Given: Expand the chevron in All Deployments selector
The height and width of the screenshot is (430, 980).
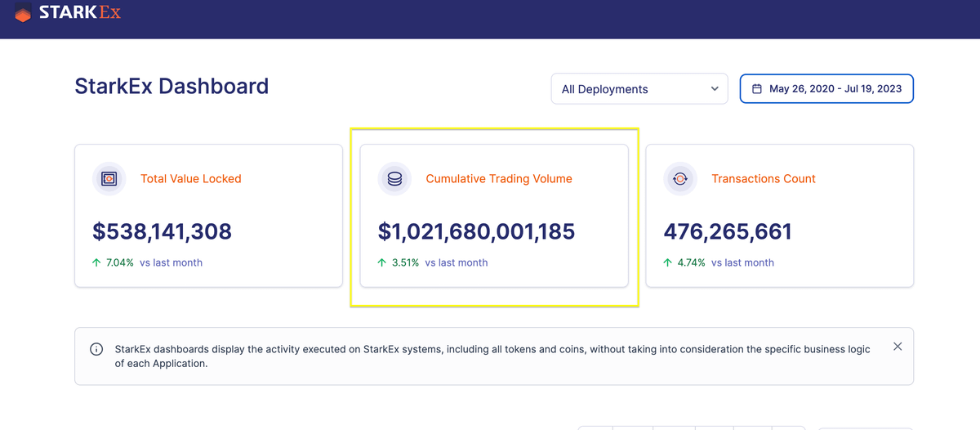Looking at the screenshot, I should pyautogui.click(x=715, y=89).
